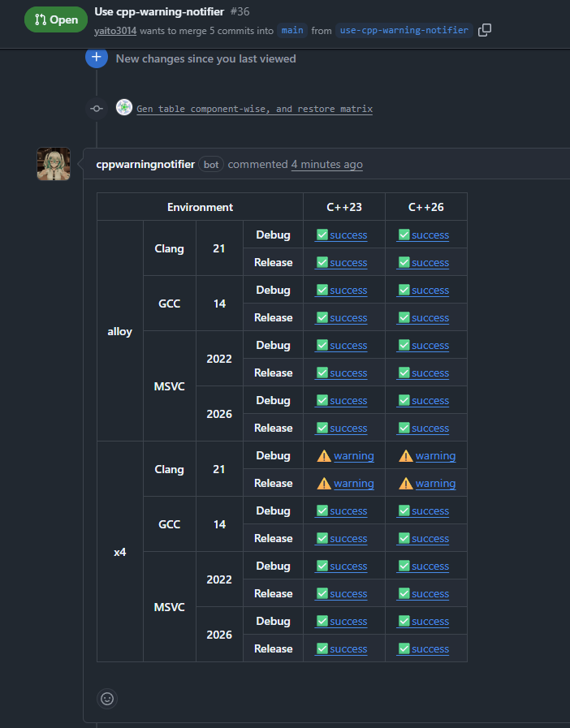Image resolution: width=570 pixels, height=728 pixels.
Task: Open alloy MSVC 2022 Debug C++23 success
Action: pos(342,346)
